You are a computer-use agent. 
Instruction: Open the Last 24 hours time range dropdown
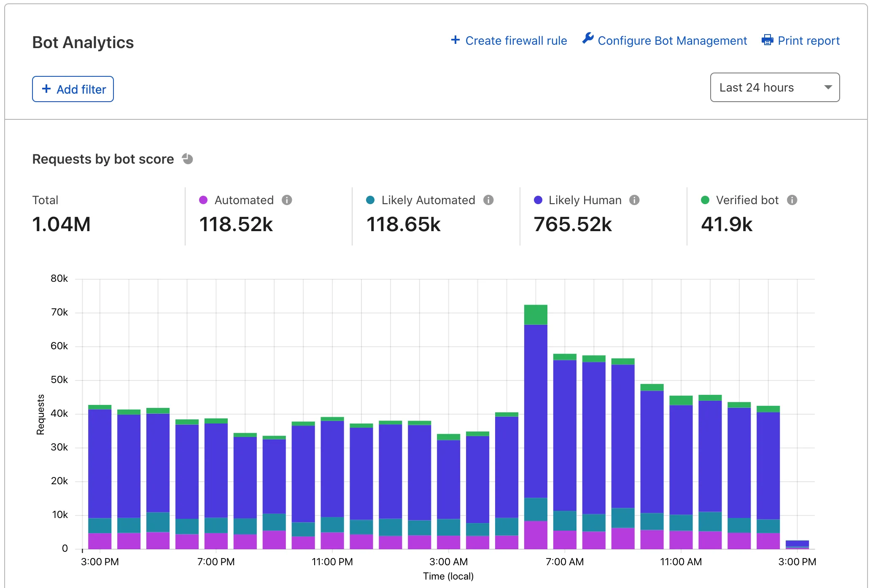[775, 87]
